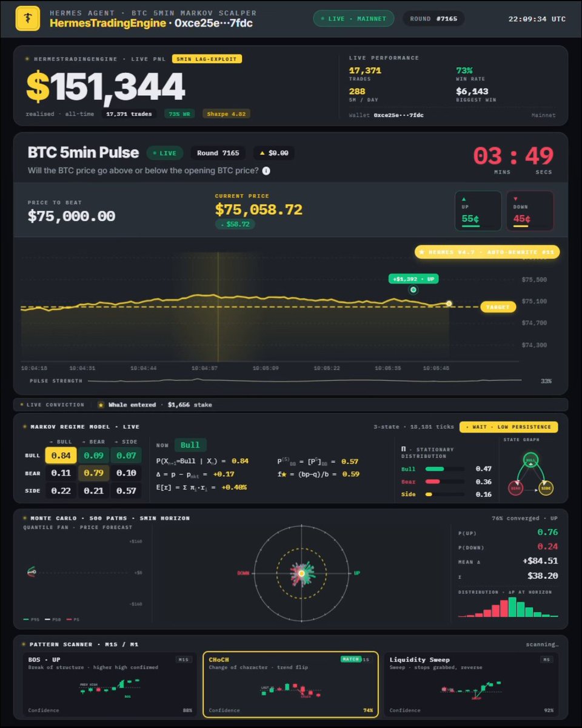The height and width of the screenshot is (728, 582).
Task: Click the +$1,392 · UP chart tooltip
Action: coord(413,279)
